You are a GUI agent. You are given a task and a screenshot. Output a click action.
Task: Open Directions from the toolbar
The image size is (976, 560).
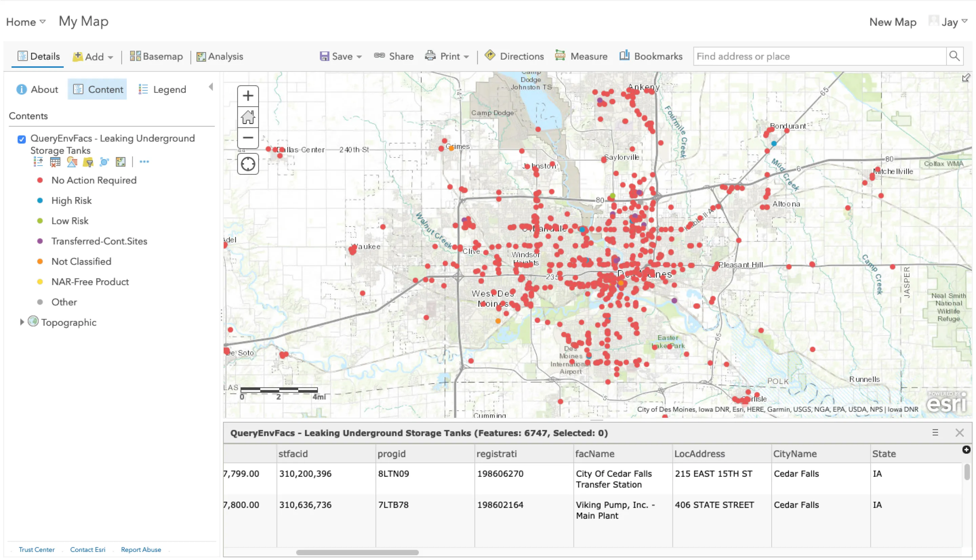514,56
